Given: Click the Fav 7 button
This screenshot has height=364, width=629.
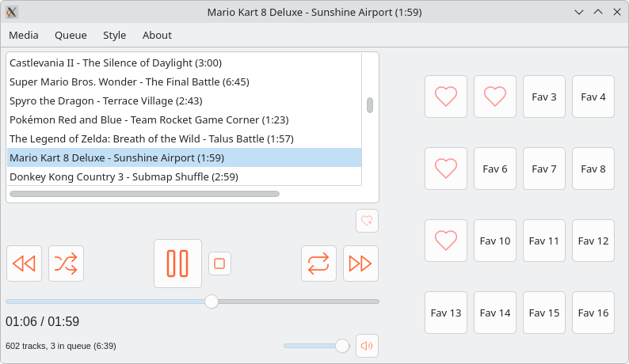Looking at the screenshot, I should pyautogui.click(x=543, y=169).
